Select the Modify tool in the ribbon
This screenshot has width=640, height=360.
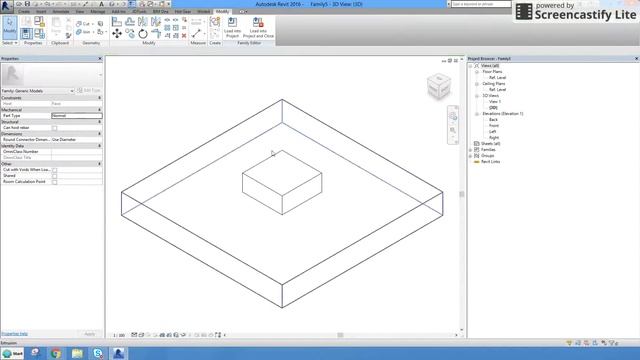coord(9,27)
